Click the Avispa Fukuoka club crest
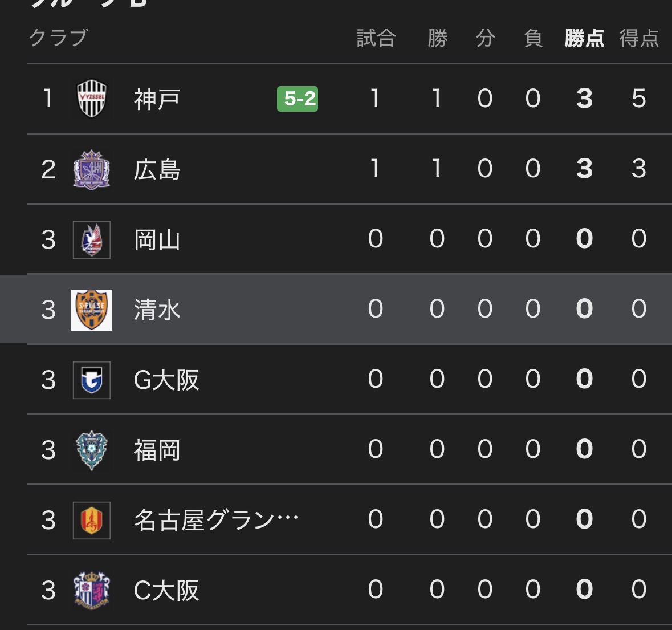This screenshot has width=672, height=630. click(92, 450)
